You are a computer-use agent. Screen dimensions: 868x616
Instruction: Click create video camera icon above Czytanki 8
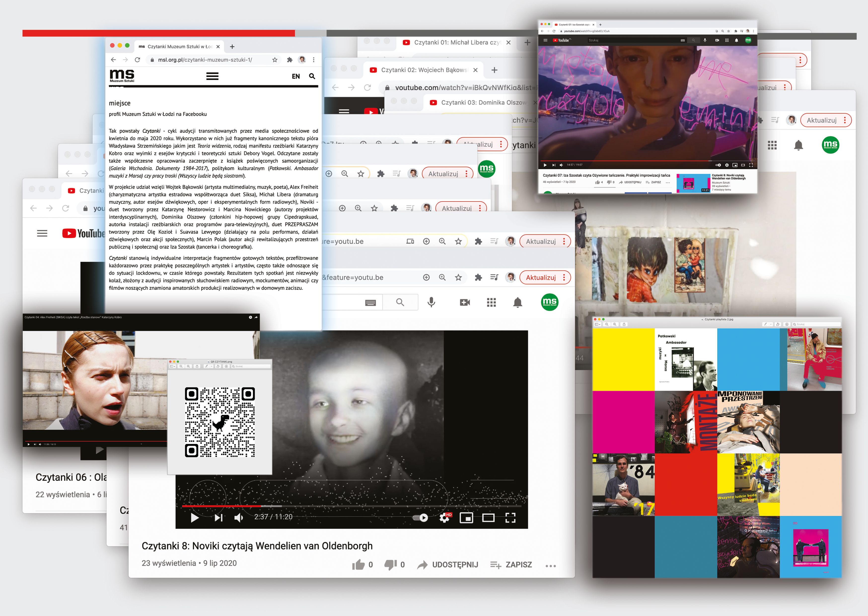coord(465,302)
